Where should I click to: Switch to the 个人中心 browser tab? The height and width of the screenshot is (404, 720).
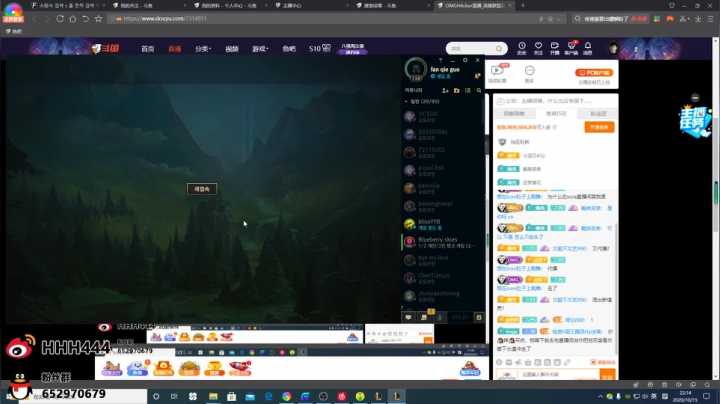coord(229,6)
